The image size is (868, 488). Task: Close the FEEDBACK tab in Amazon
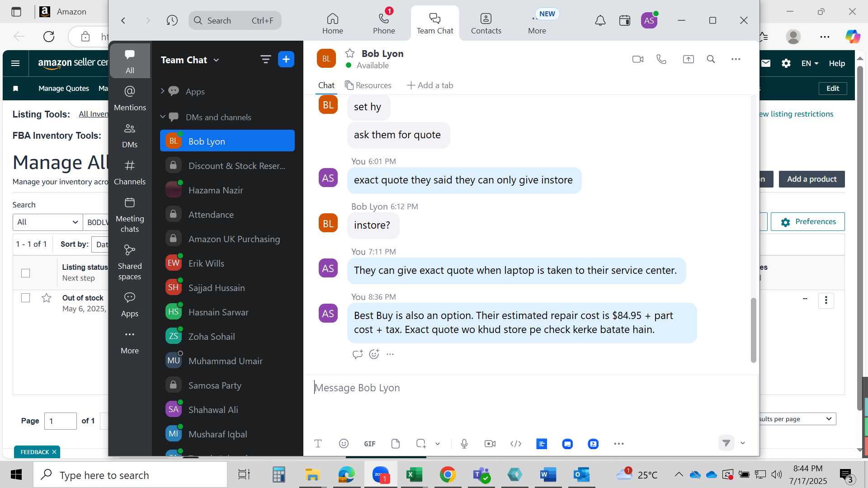coord(54,452)
